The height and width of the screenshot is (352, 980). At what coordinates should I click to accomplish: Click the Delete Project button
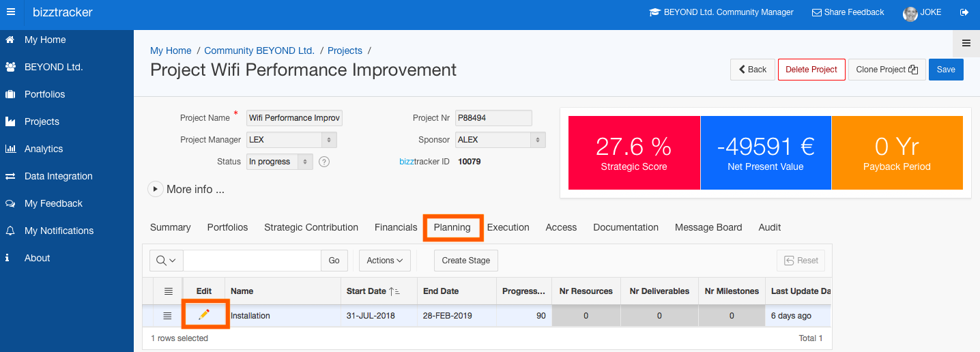click(811, 70)
